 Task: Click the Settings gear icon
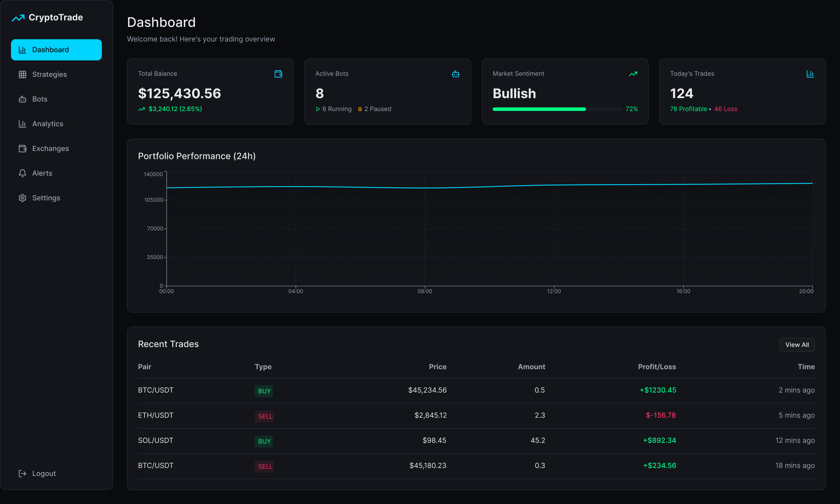23,198
